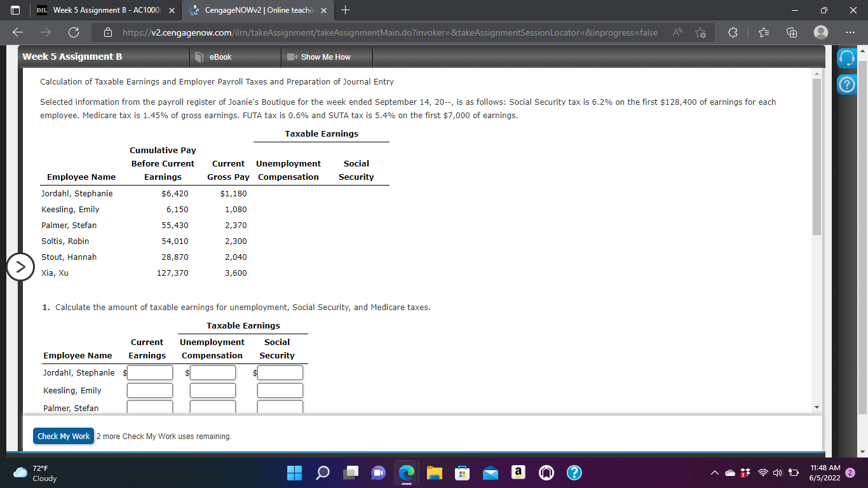Refresh the CengageNOW page
The image size is (868, 488).
[x=72, y=32]
